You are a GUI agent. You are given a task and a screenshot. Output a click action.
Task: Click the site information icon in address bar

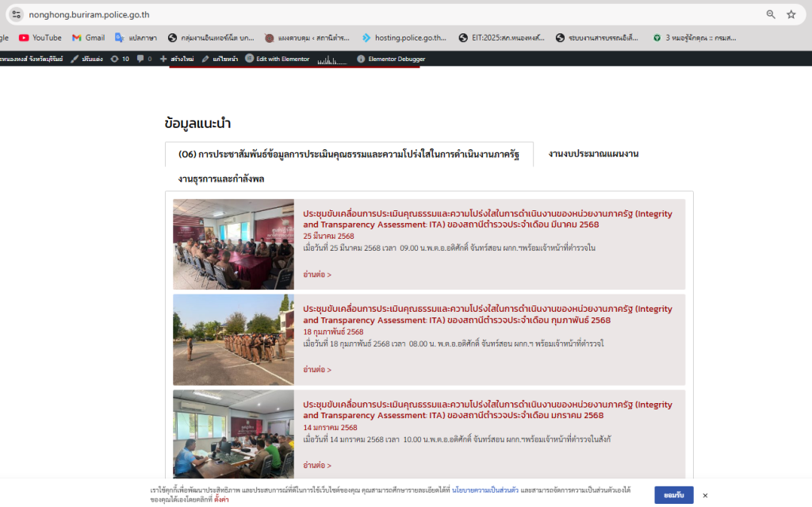tap(16, 14)
